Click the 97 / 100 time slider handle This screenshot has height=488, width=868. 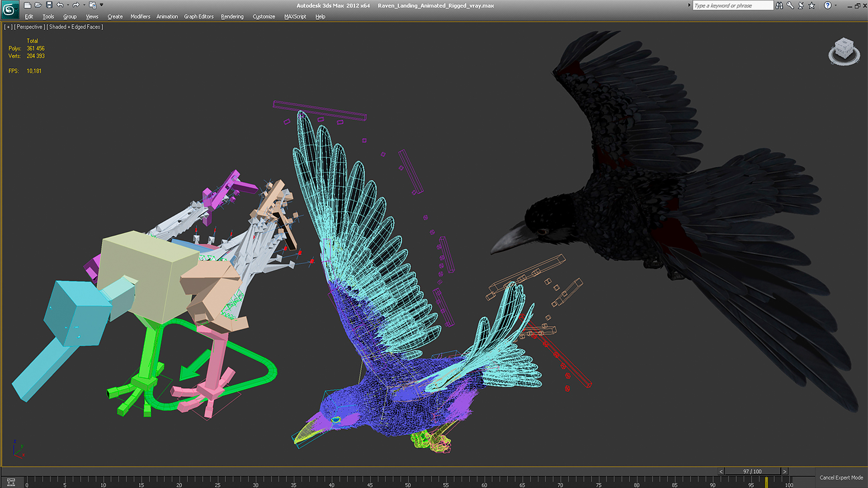pos(752,471)
